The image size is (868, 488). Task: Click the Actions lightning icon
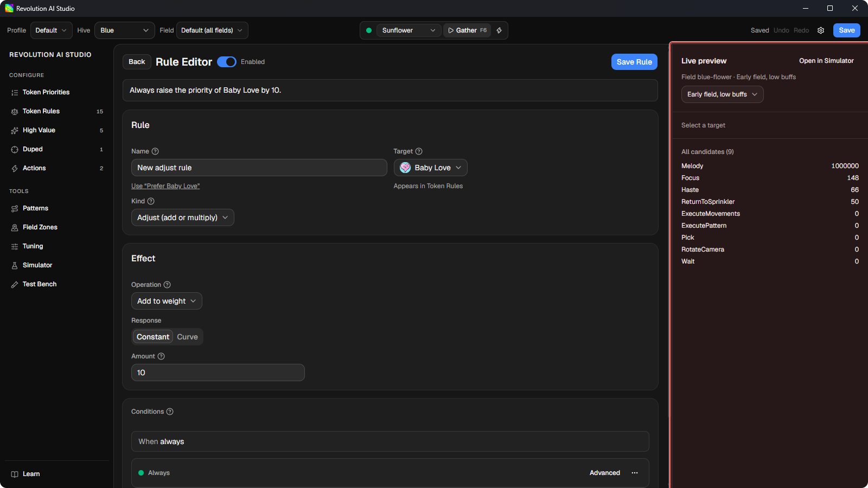(15, 169)
